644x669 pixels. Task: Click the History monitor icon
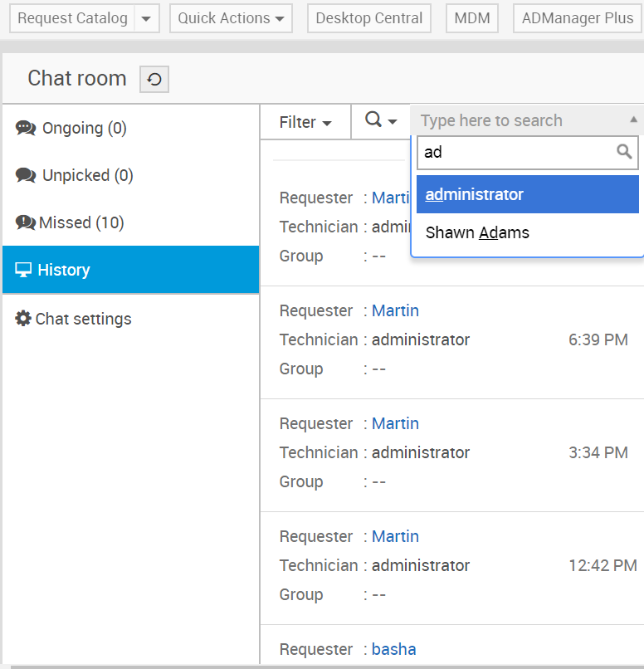click(23, 271)
